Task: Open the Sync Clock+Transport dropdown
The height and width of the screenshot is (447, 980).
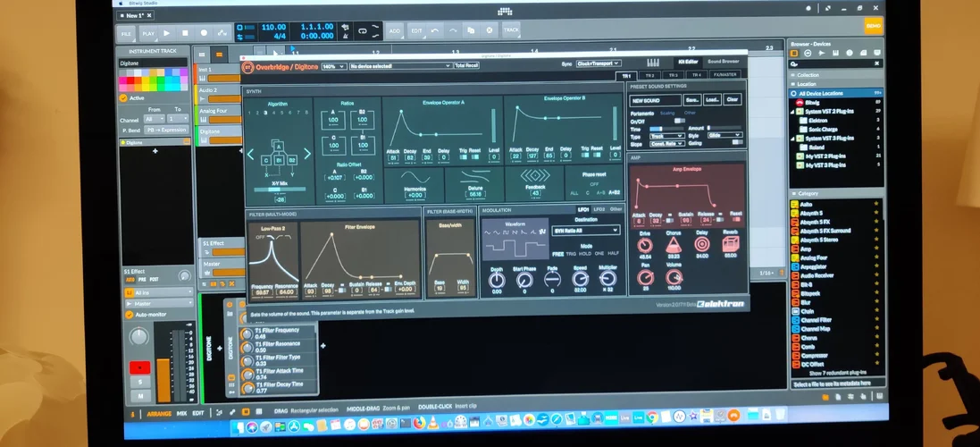Action: tap(597, 65)
